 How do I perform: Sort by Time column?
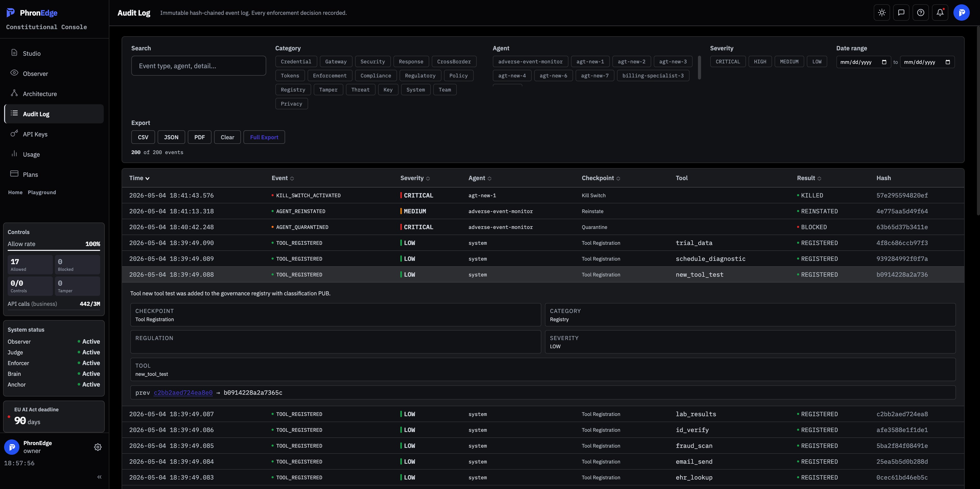pyautogui.click(x=139, y=178)
